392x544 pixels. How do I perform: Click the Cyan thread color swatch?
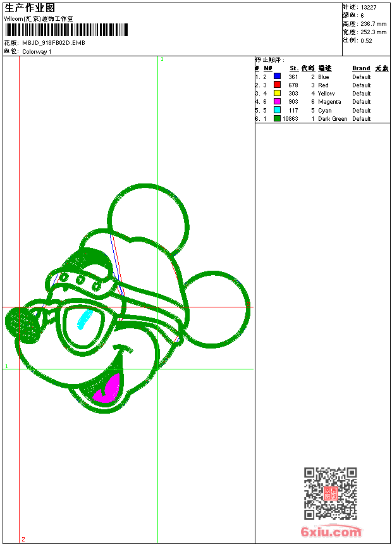point(277,110)
